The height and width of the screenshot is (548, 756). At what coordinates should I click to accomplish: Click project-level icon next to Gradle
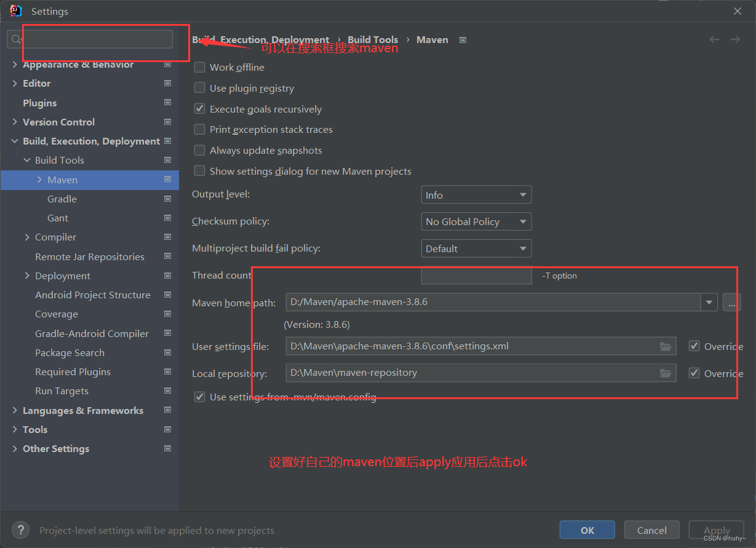tap(167, 199)
